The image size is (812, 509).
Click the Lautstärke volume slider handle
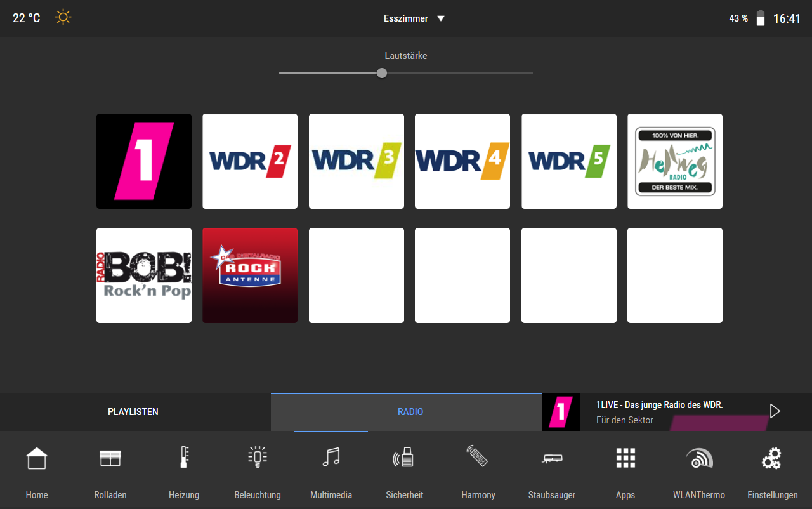tap(382, 73)
